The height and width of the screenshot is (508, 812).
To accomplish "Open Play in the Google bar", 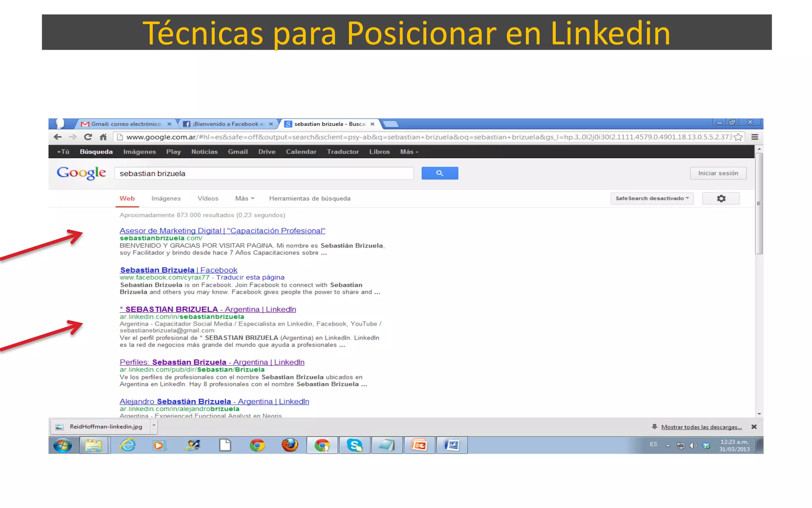I will pos(173,152).
